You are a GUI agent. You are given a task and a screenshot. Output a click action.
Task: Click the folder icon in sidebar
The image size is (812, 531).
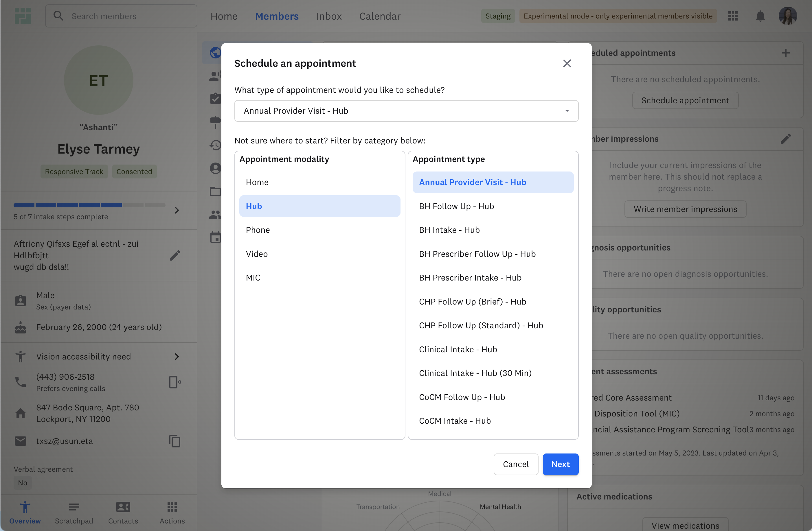pos(215,191)
